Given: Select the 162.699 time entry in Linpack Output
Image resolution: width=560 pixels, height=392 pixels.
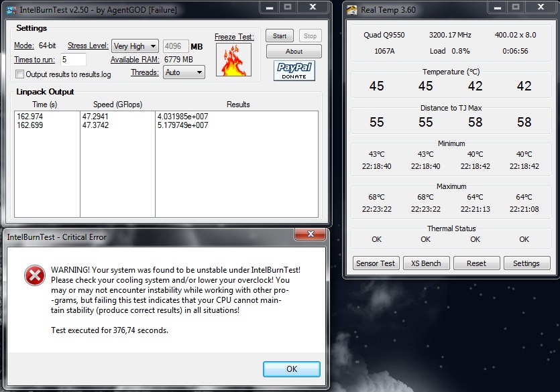Looking at the screenshot, I should (x=30, y=125).
